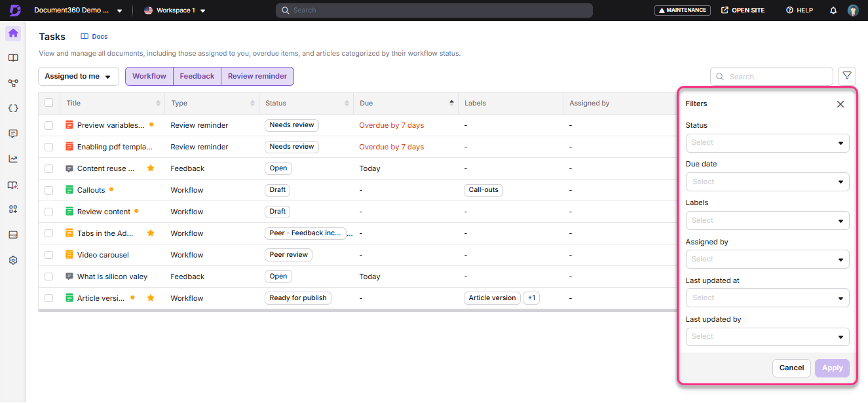Open Settings via the gear icon
The height and width of the screenshot is (403, 868).
pos(12,260)
